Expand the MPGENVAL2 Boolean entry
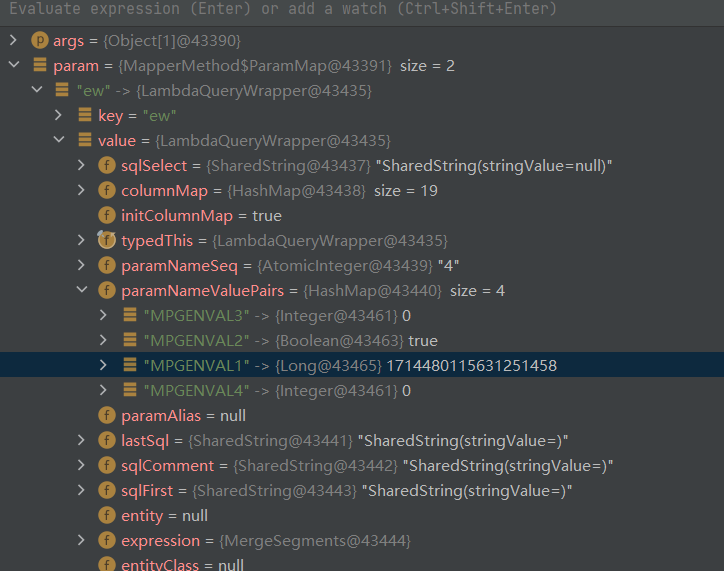Viewport: 724px width, 571px height. click(x=105, y=340)
